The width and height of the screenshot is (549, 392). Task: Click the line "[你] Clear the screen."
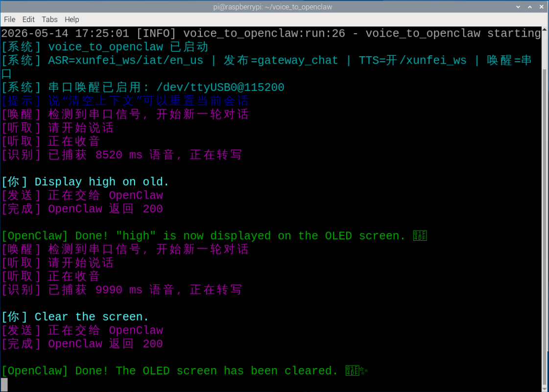tap(75, 317)
